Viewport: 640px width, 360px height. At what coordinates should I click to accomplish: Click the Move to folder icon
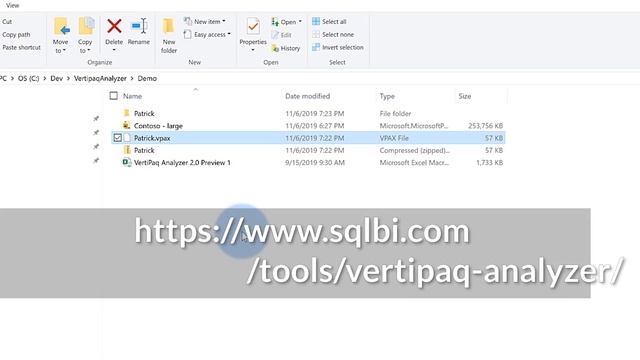click(61, 27)
